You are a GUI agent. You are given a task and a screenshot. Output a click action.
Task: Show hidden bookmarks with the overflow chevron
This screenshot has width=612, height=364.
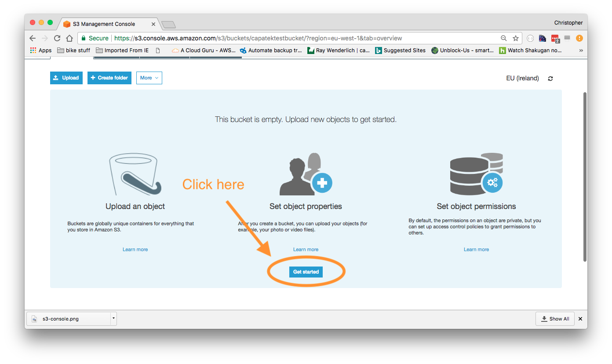(x=581, y=50)
